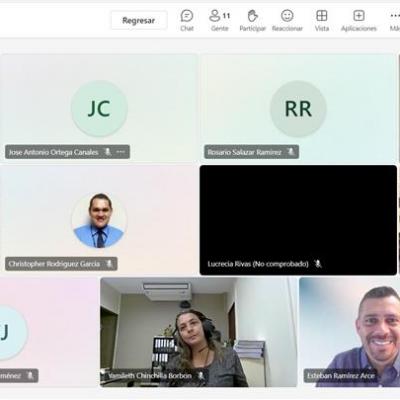The image size is (400, 400).
Task: Open the Aplicaciones add-apps icon
Action: [x=359, y=21]
